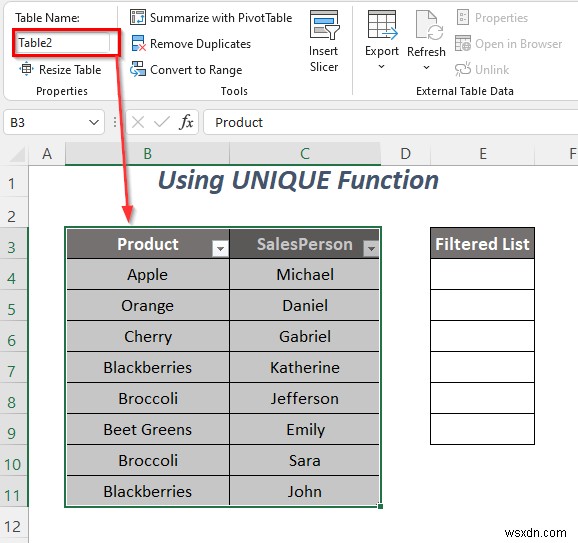
Task: Open the Product column filter dropdown
Action: click(x=220, y=248)
